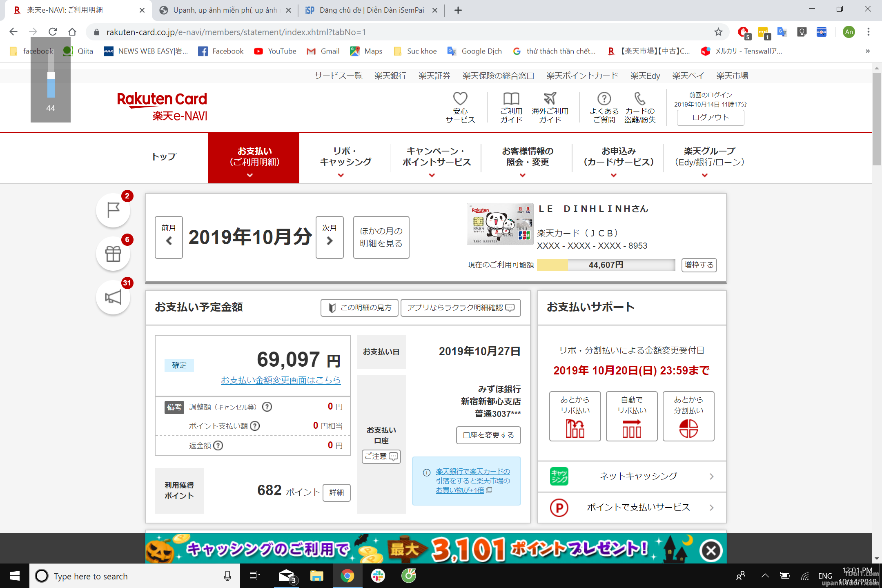The image size is (882, 588).
Task: Open Slack from taskbar
Action: (378, 576)
